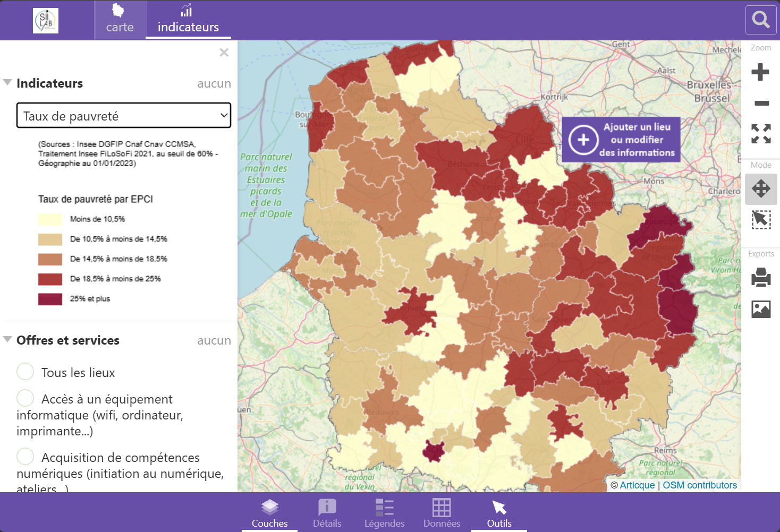
Task: Open the Données bottom tab
Action: pos(442,513)
